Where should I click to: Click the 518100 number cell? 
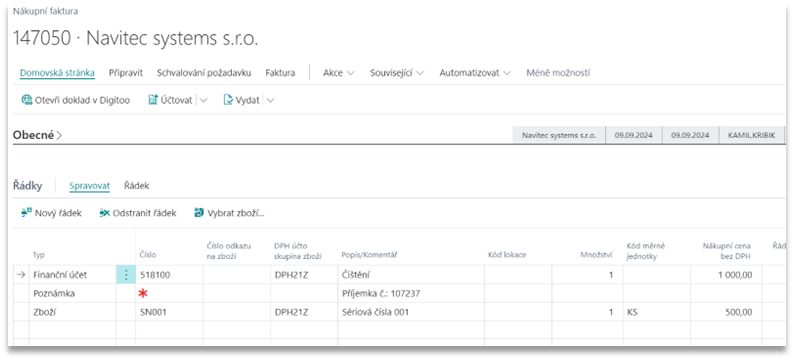169,275
